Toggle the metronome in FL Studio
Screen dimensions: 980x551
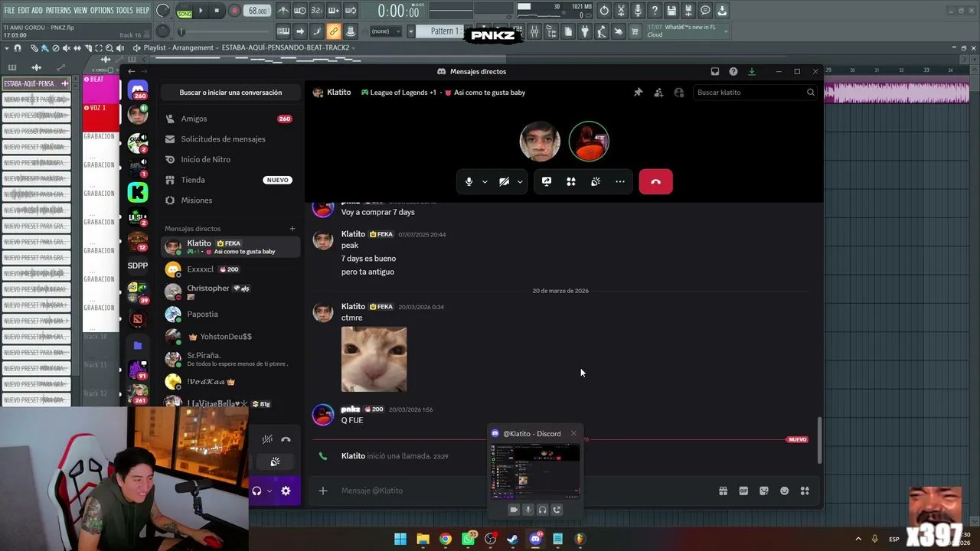283,11
